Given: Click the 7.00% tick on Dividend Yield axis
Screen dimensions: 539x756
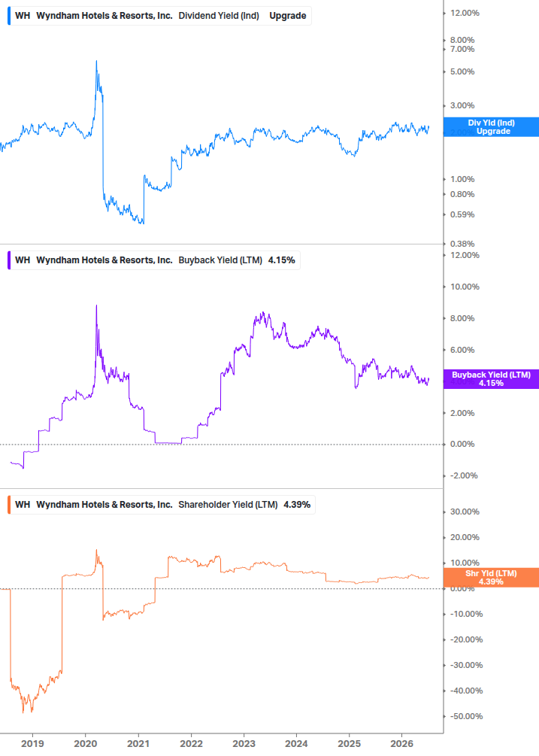Looking at the screenshot, I should pyautogui.click(x=462, y=49).
